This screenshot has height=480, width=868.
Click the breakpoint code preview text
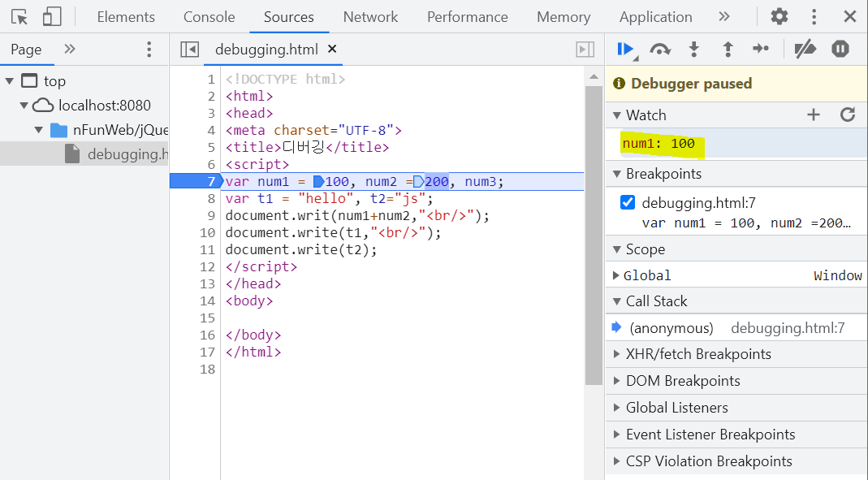point(746,223)
